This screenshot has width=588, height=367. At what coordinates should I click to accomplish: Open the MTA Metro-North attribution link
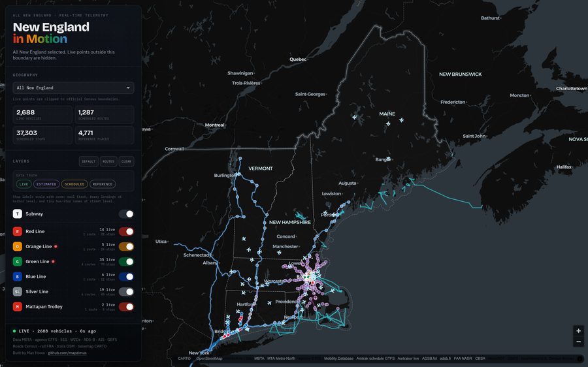click(x=281, y=359)
